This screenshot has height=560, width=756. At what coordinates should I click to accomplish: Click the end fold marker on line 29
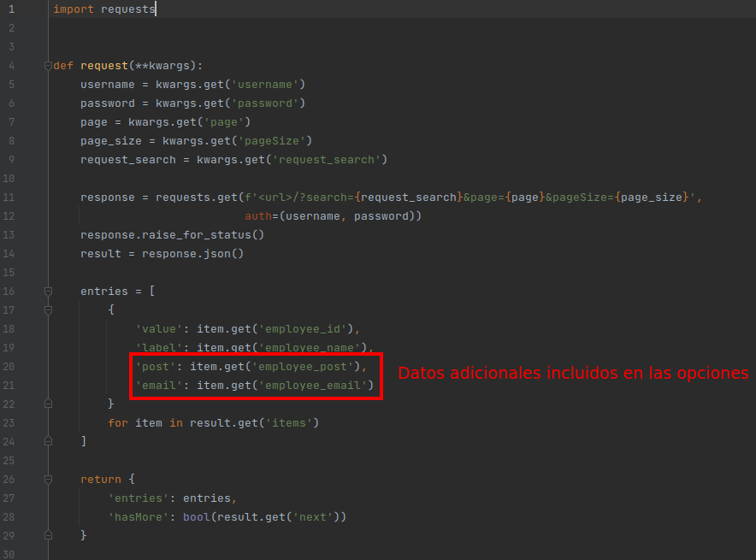pyautogui.click(x=48, y=535)
